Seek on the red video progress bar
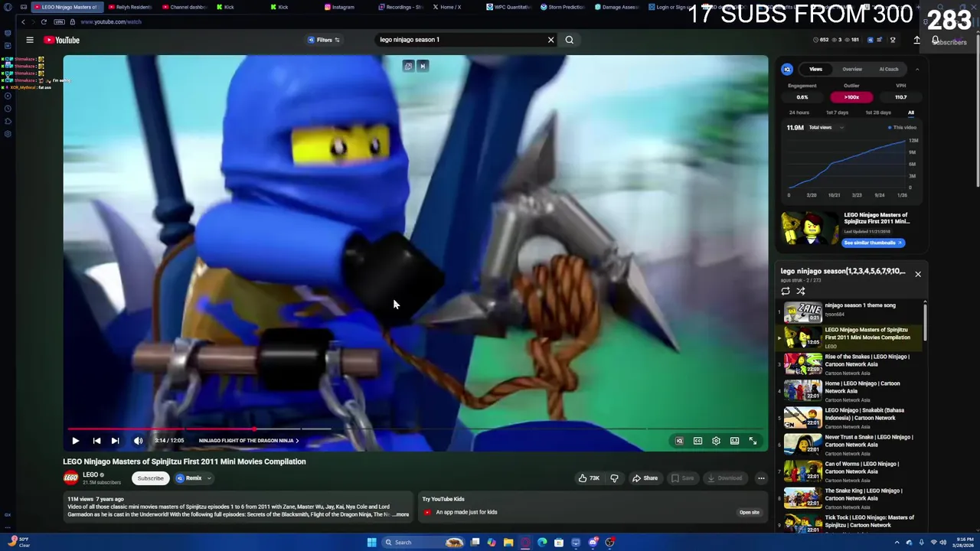This screenshot has width=980, height=551. click(x=416, y=429)
